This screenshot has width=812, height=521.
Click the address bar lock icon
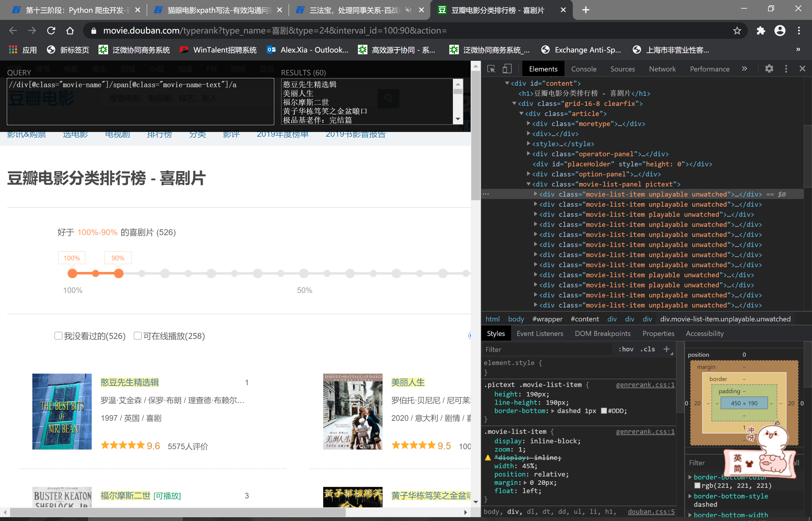click(x=94, y=31)
